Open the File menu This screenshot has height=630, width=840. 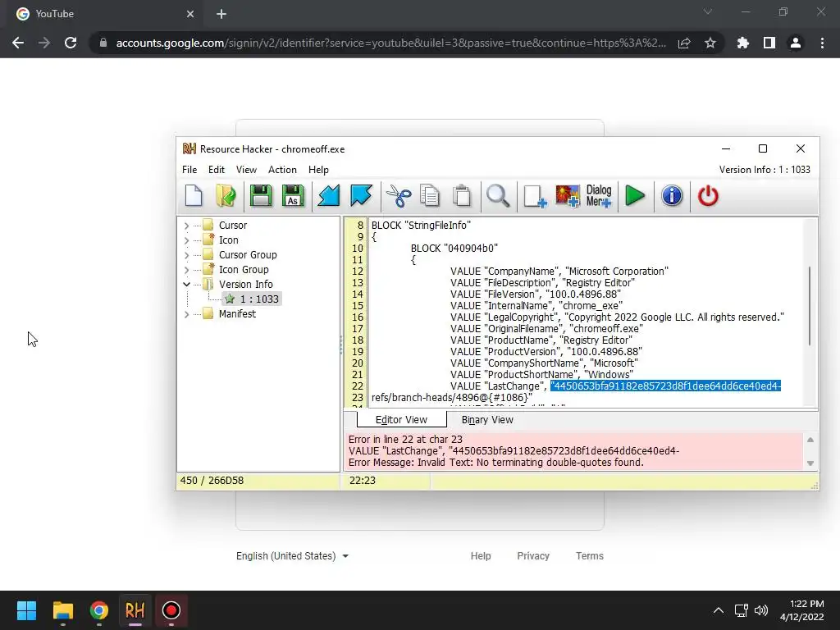coord(189,170)
